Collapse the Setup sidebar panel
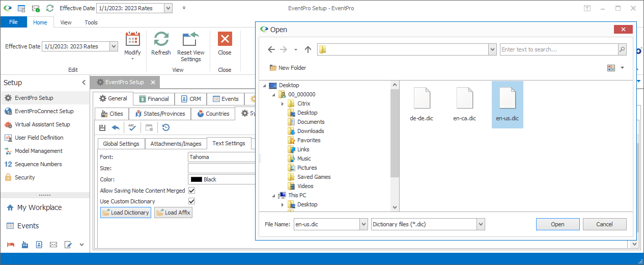 pos(84,83)
